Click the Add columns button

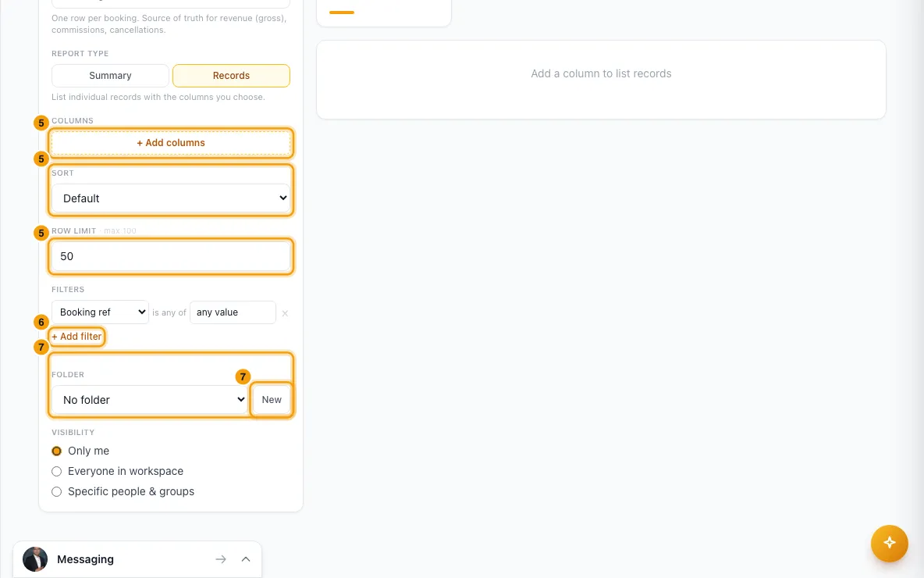pyautogui.click(x=171, y=143)
